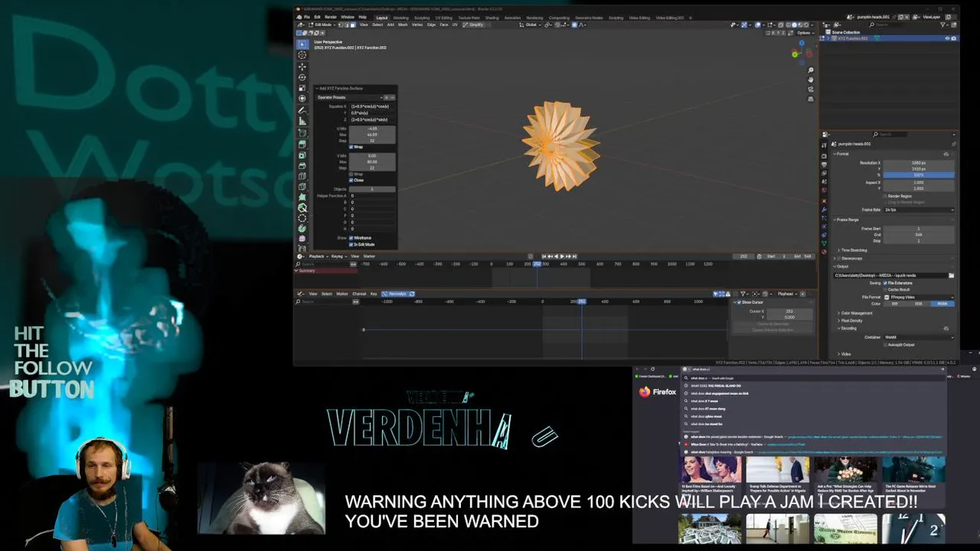Toggle the camera view icon in viewport
The width and height of the screenshot is (980, 551).
(x=811, y=90)
